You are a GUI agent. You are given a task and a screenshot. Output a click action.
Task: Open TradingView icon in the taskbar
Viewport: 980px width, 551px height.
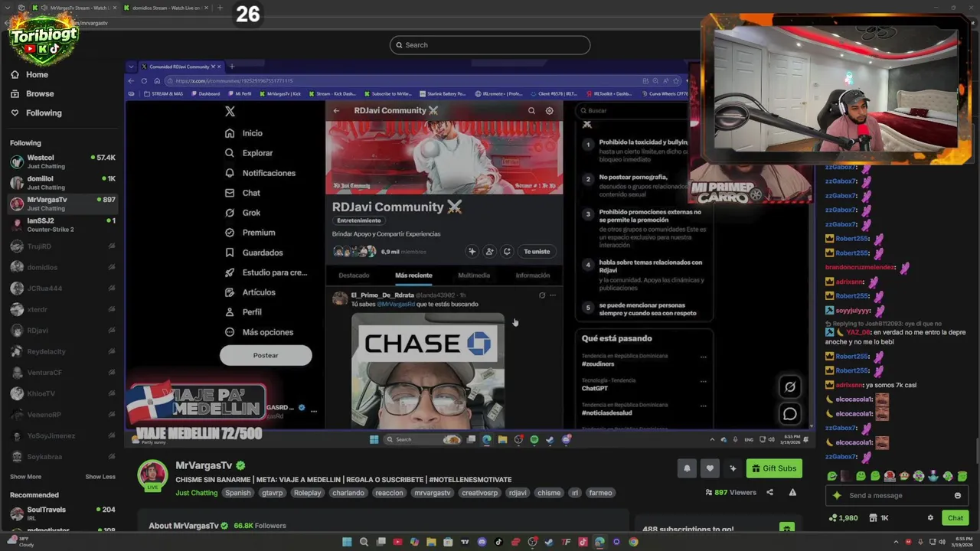click(465, 542)
